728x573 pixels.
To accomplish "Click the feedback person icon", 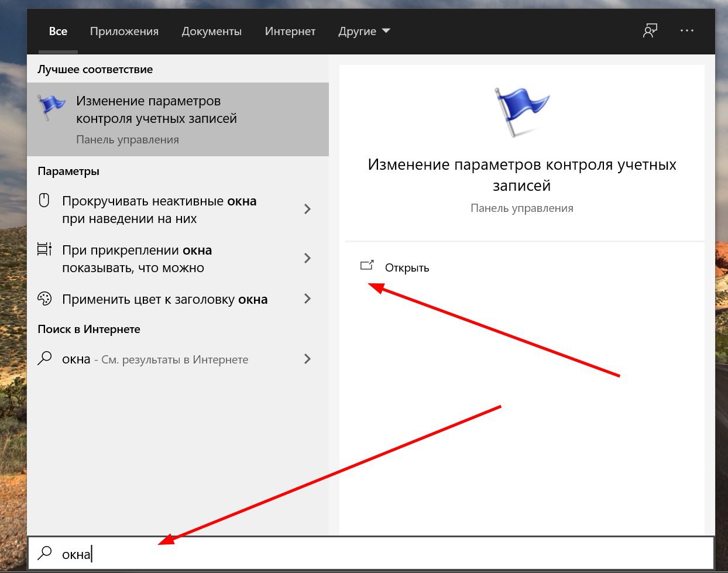I will point(650,31).
